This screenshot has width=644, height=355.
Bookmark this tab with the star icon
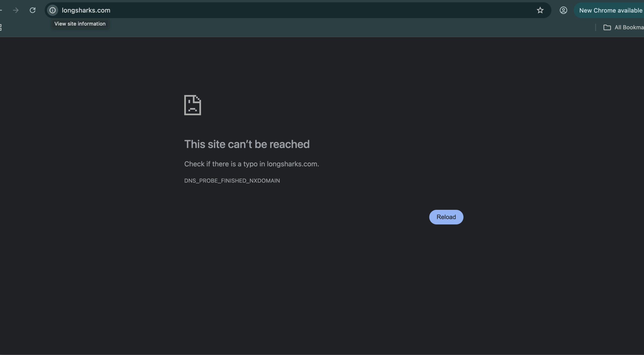[x=540, y=10]
